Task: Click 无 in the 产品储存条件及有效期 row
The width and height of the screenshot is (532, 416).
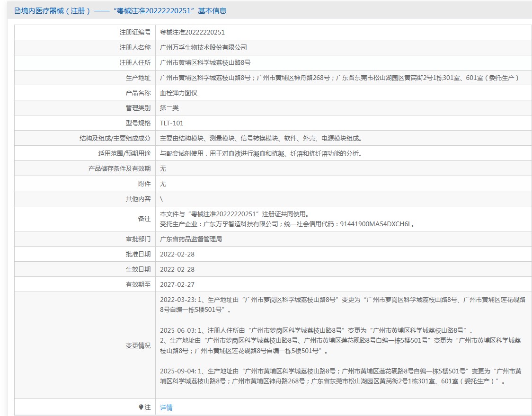Action: pos(163,168)
